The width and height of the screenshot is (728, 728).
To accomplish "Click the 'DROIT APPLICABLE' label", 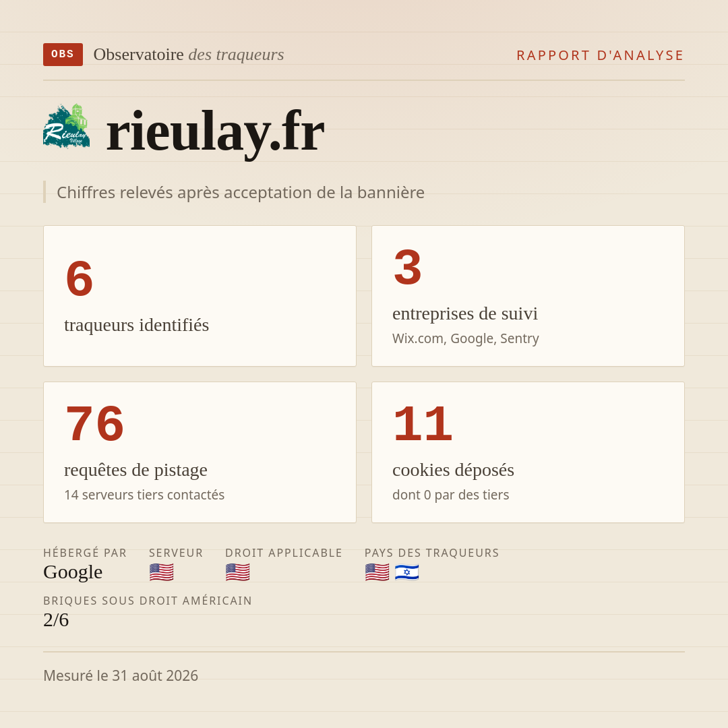I will 284,553.
